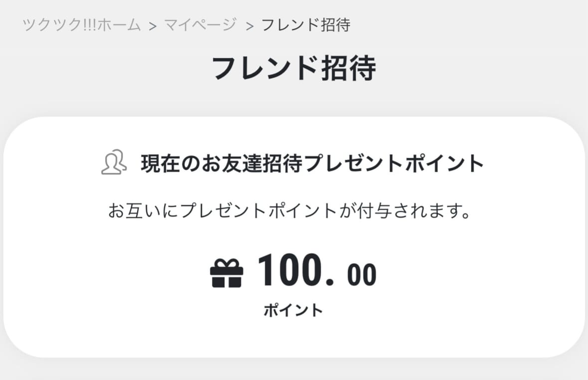
Task: Go to マイページ via breadcrumb
Action: click(199, 25)
